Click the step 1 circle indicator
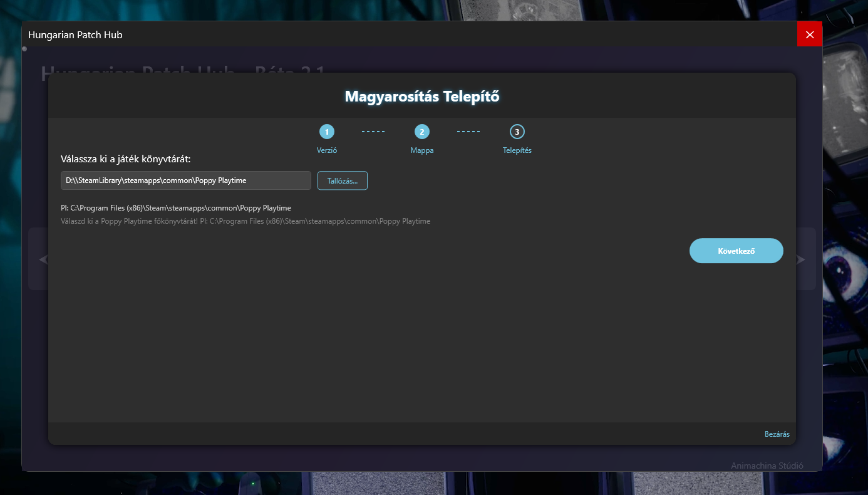Image resolution: width=868 pixels, height=495 pixels. click(x=327, y=132)
